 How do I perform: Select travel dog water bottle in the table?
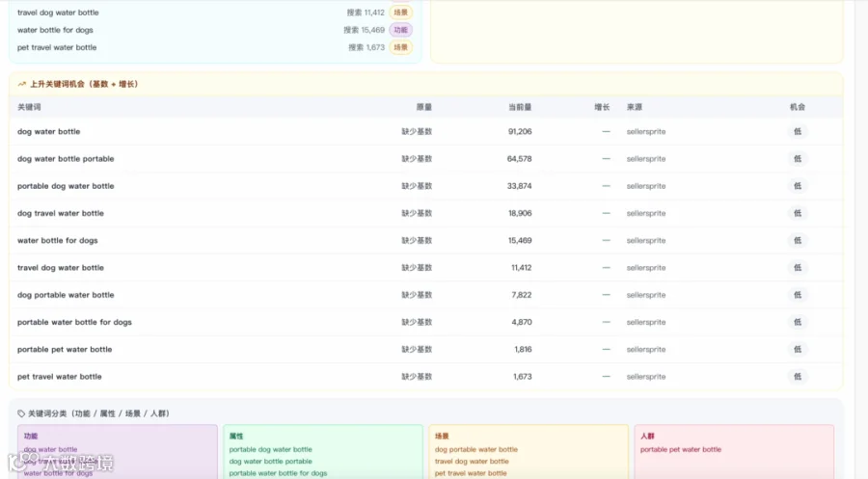click(61, 268)
